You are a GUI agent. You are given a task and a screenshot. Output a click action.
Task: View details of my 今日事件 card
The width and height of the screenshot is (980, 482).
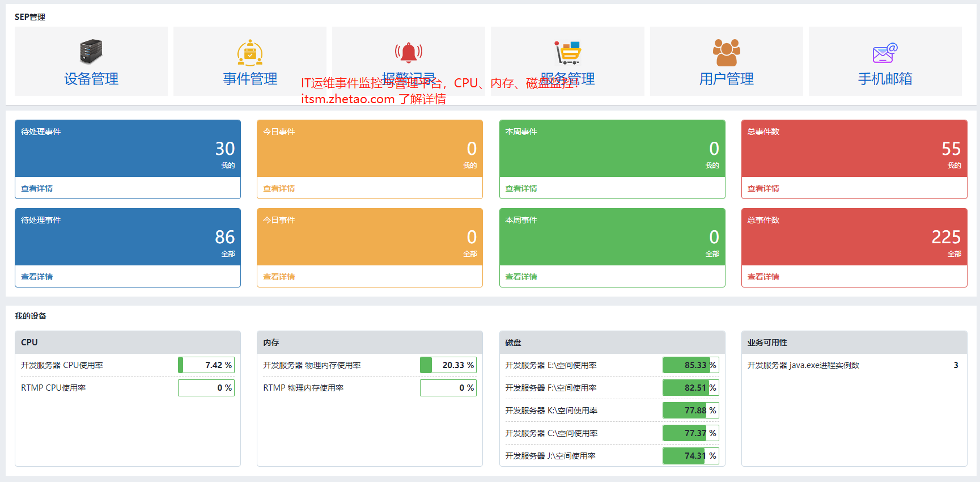click(279, 188)
